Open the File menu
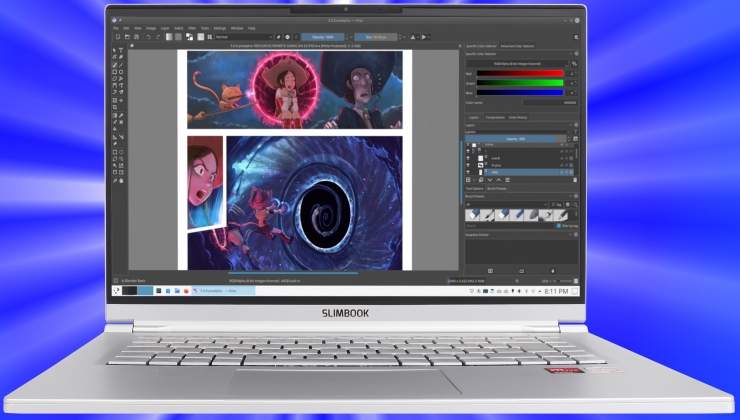The width and height of the screenshot is (740, 420). (x=116, y=28)
